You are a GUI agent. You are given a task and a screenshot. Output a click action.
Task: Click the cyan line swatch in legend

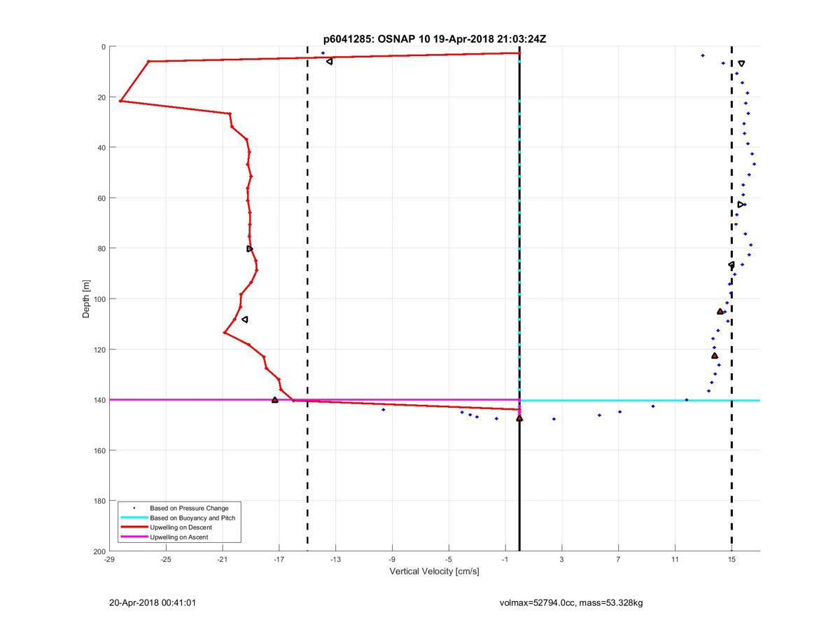133,518
